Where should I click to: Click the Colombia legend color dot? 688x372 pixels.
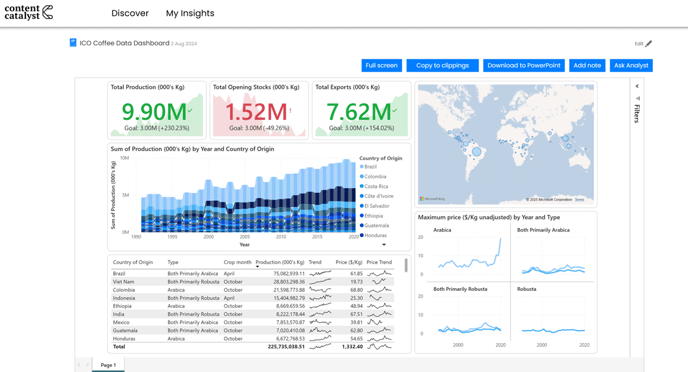pos(362,176)
